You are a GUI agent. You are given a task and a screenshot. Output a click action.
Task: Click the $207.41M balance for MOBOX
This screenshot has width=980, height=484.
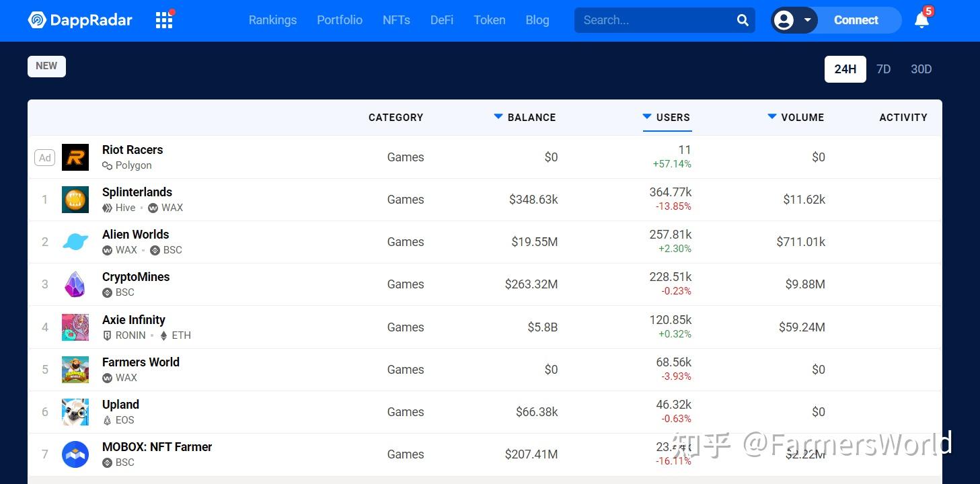point(531,454)
